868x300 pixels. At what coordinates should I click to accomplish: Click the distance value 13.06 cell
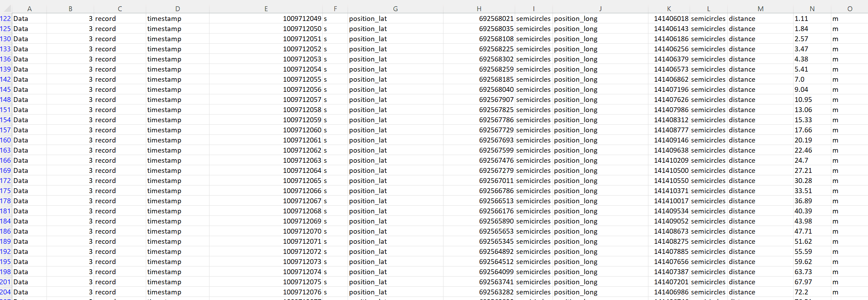pos(811,110)
